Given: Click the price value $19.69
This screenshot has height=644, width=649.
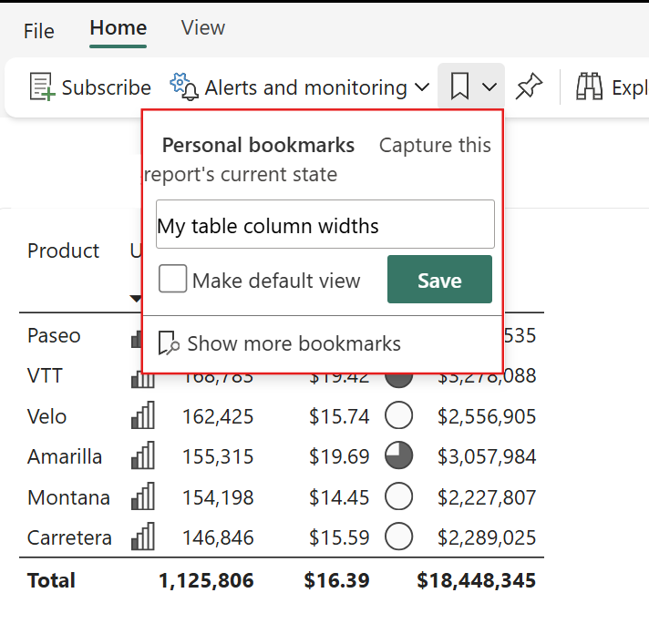Looking at the screenshot, I should [339, 457].
